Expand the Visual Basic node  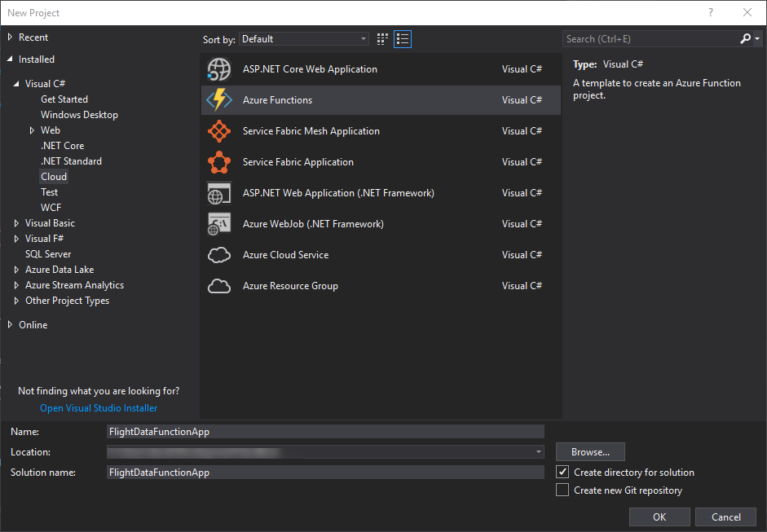coord(16,223)
